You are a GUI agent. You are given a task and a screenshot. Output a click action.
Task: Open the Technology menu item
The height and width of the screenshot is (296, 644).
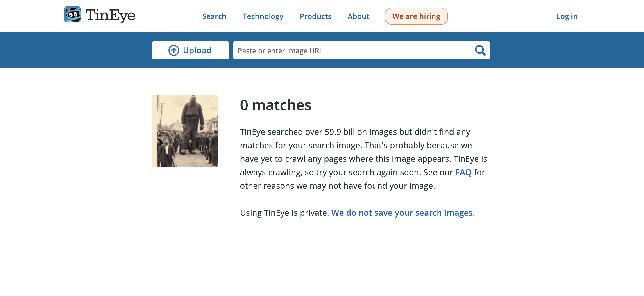click(x=263, y=16)
